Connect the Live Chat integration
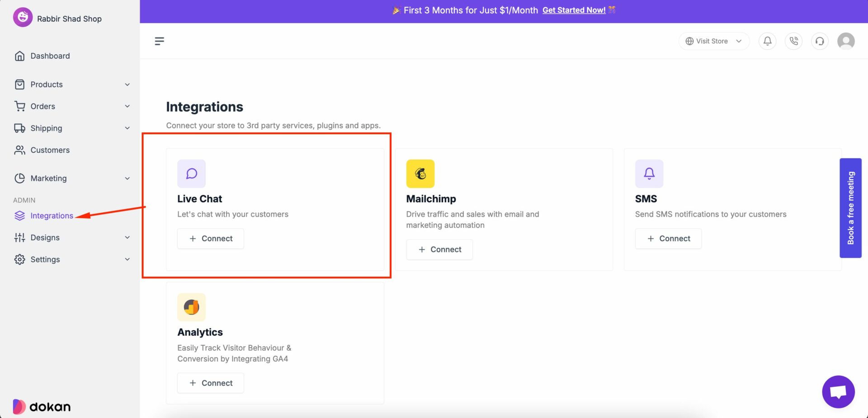The height and width of the screenshot is (418, 868). pos(211,238)
